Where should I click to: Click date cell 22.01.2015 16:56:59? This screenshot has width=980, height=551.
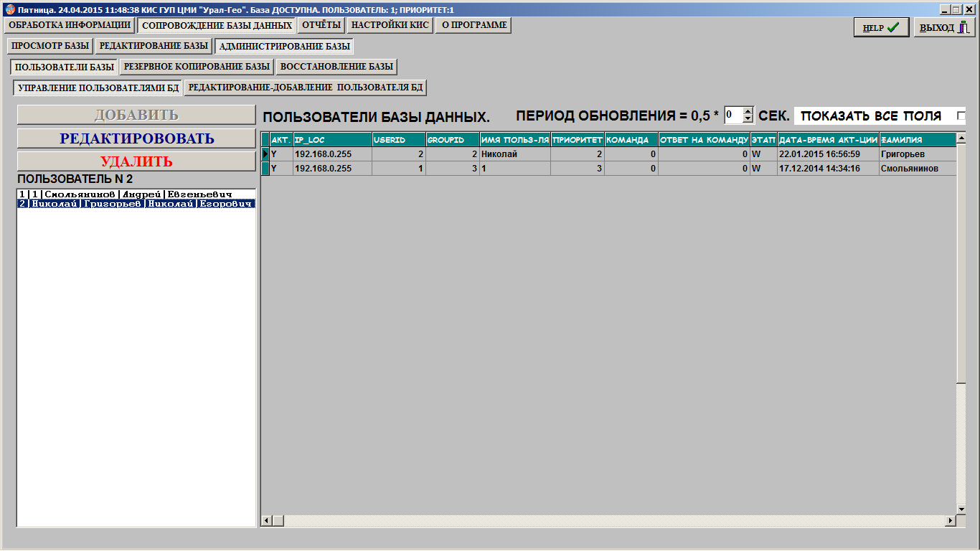(x=828, y=154)
